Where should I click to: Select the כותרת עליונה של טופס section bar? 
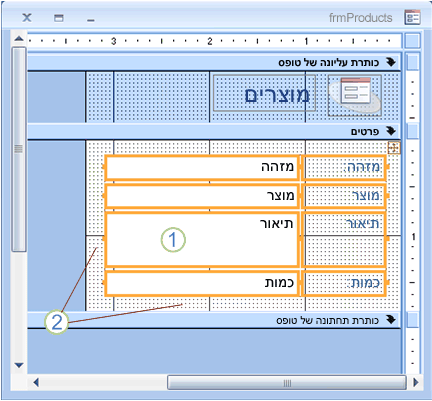[x=214, y=63]
